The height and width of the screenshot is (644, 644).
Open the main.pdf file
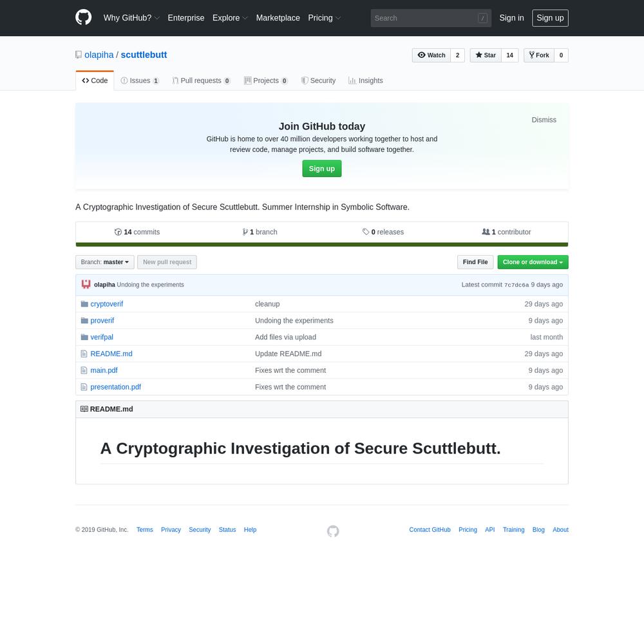click(x=104, y=370)
